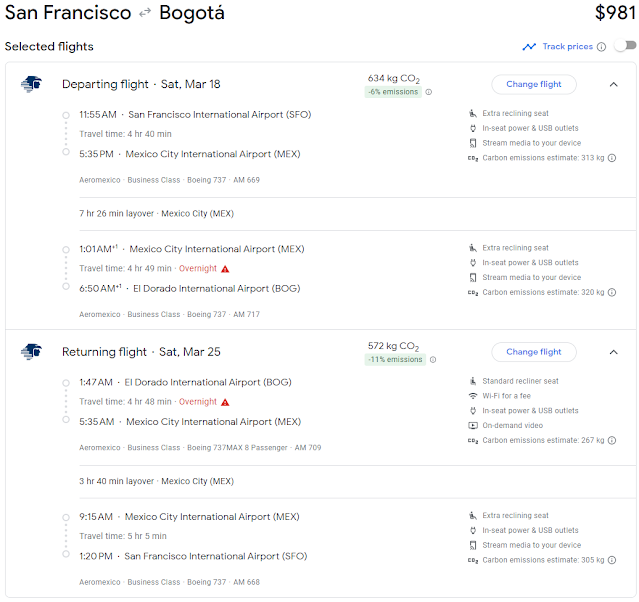Click the -6% emissions badge
The width and height of the screenshot is (639, 602).
click(393, 92)
